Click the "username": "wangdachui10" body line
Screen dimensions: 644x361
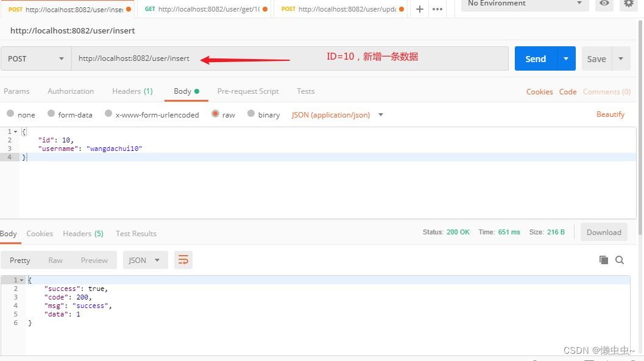click(x=90, y=149)
